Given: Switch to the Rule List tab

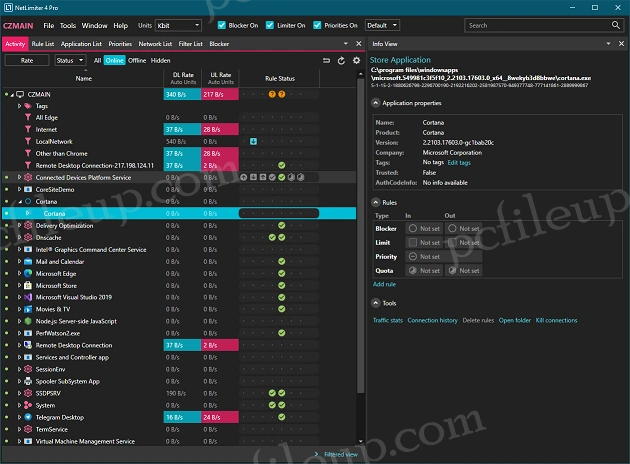Looking at the screenshot, I should tap(43, 44).
